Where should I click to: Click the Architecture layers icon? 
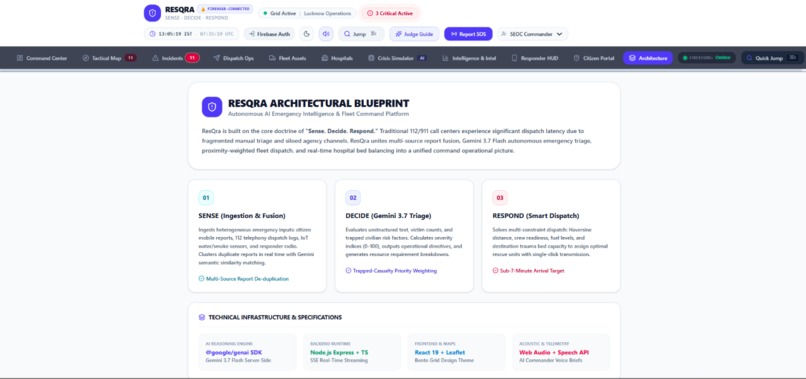click(632, 58)
